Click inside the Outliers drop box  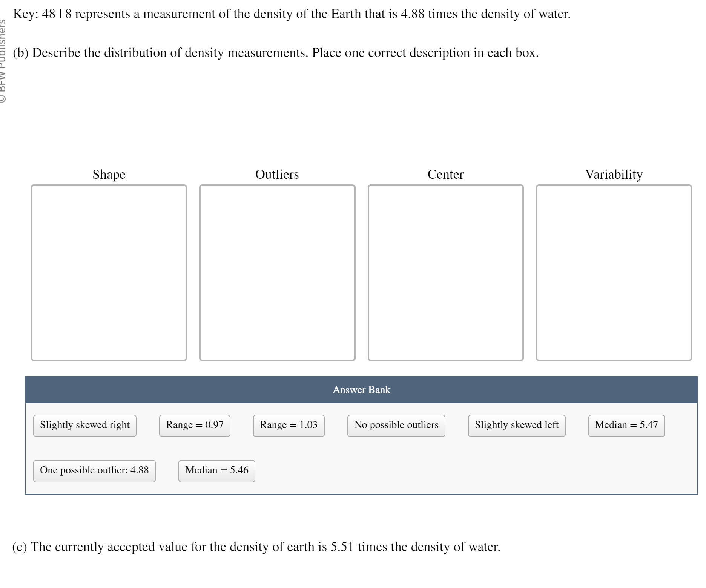pos(277,271)
